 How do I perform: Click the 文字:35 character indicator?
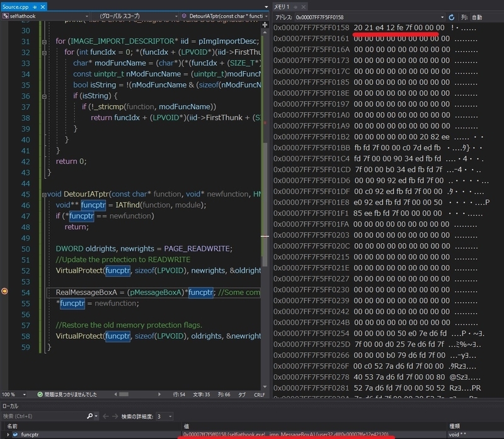point(201,394)
